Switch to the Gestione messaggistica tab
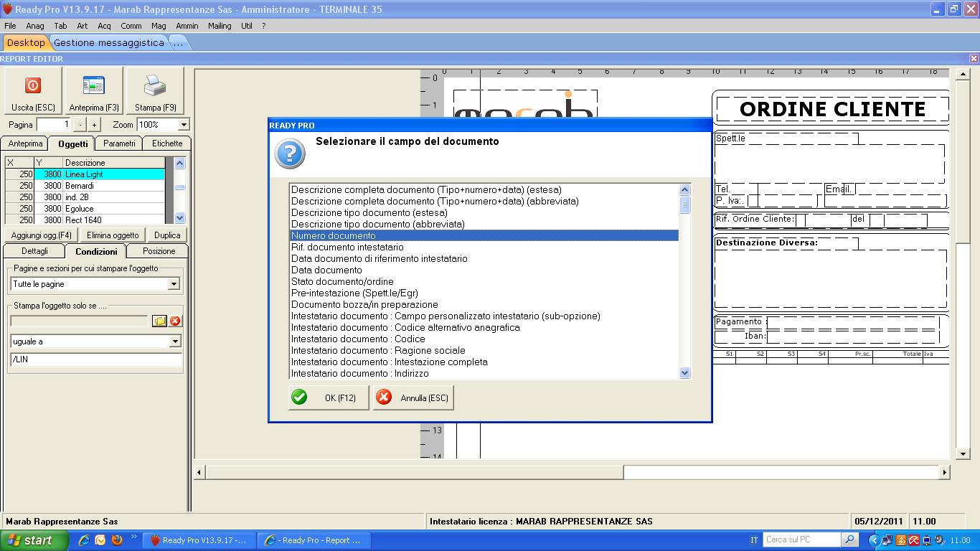The width and height of the screenshot is (980, 551). point(109,43)
